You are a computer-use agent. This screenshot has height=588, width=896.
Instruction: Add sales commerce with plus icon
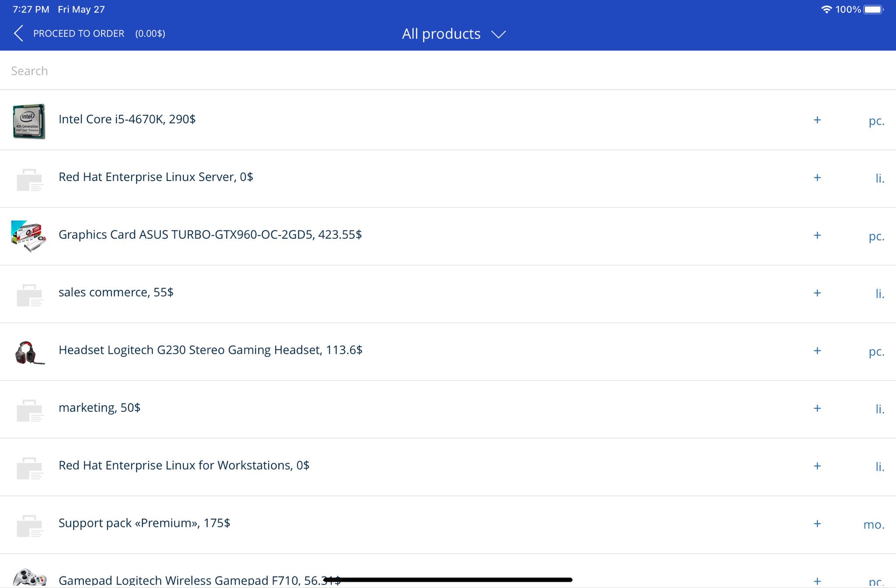pyautogui.click(x=817, y=293)
